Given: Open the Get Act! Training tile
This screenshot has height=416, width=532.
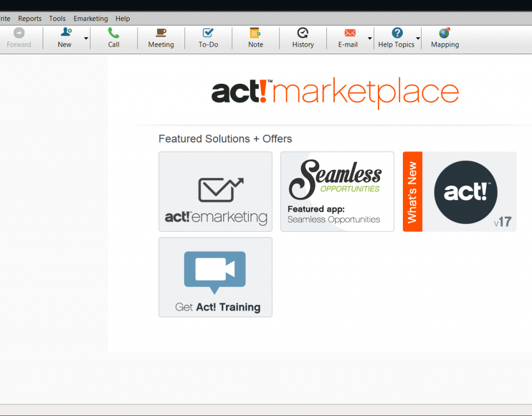Looking at the screenshot, I should [x=216, y=277].
